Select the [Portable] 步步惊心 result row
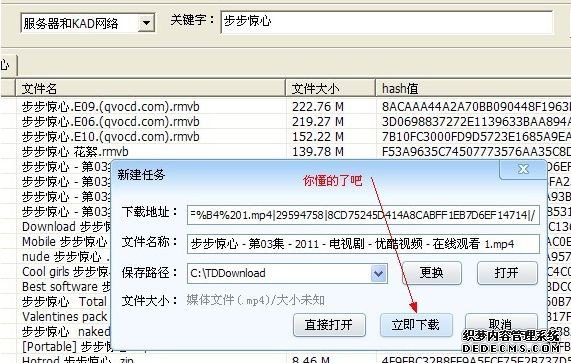The image size is (571, 363). coord(66,346)
